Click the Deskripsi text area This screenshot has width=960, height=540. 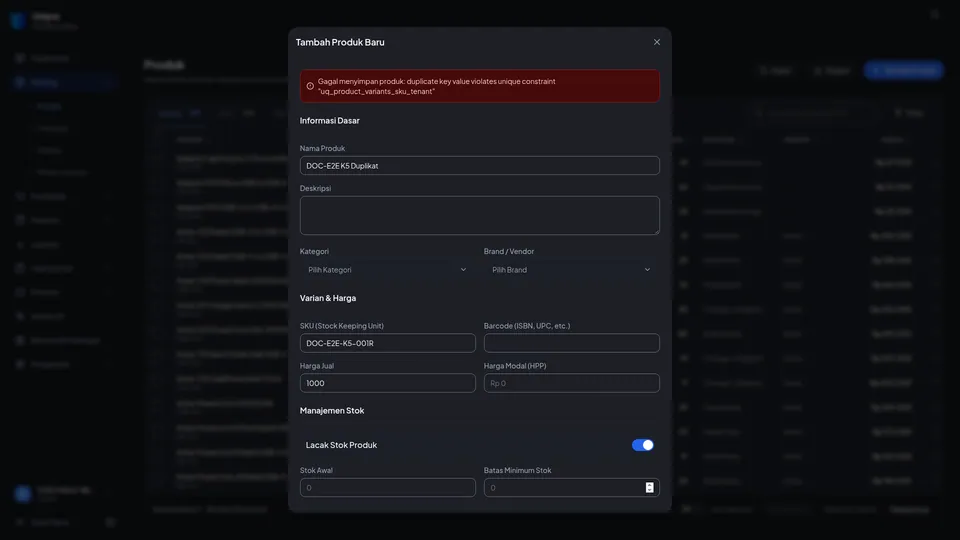[479, 216]
